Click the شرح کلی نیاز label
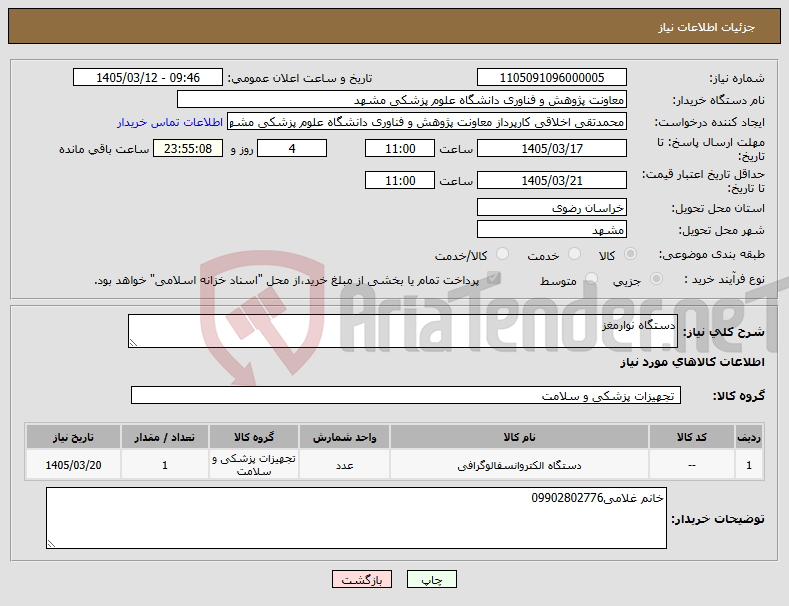 coord(724,332)
